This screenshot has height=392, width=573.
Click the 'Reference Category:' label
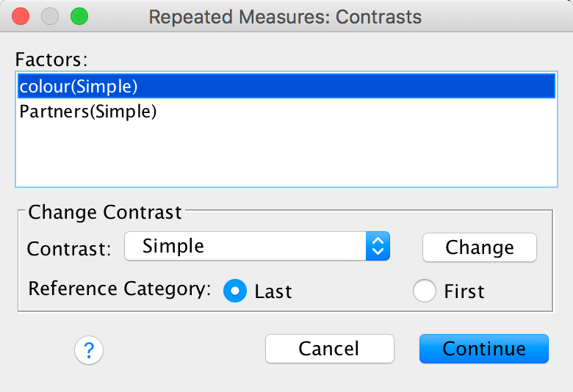click(x=119, y=288)
